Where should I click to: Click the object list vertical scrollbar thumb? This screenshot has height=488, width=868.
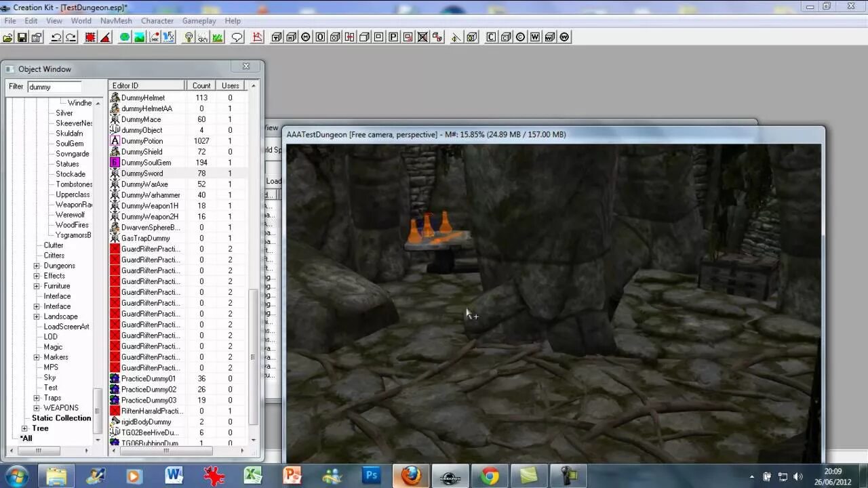[254, 357]
